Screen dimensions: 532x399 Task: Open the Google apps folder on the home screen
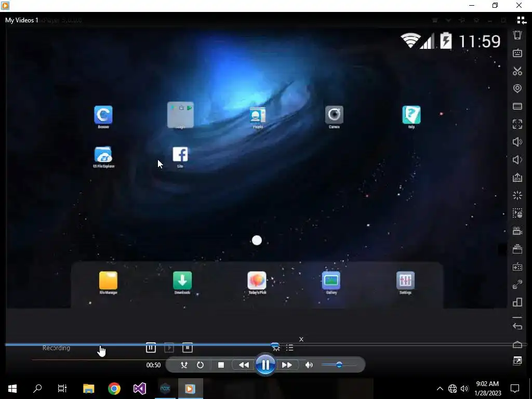tap(180, 115)
